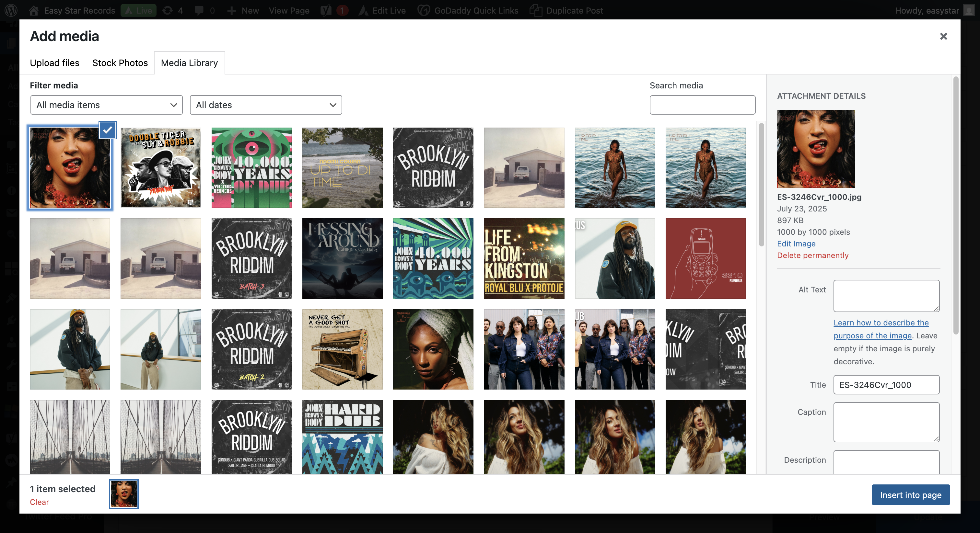Image resolution: width=980 pixels, height=533 pixels.
Task: Click the updates icon showing 4
Action: (x=168, y=10)
